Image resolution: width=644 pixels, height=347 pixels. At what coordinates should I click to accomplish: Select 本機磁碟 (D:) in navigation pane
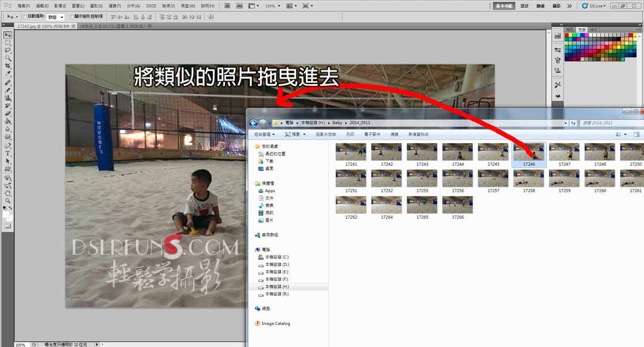tap(277, 264)
